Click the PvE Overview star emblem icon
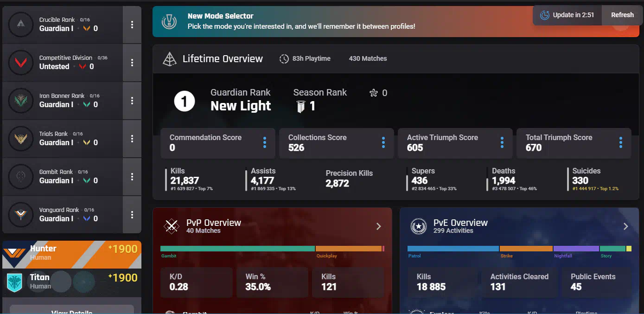This screenshot has width=644, height=314. (x=418, y=226)
